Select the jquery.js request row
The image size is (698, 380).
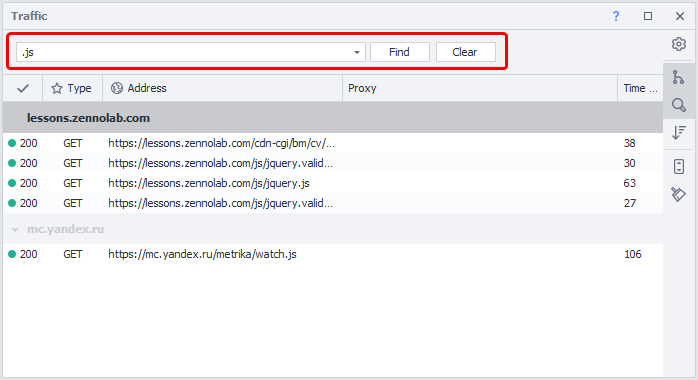(333, 183)
